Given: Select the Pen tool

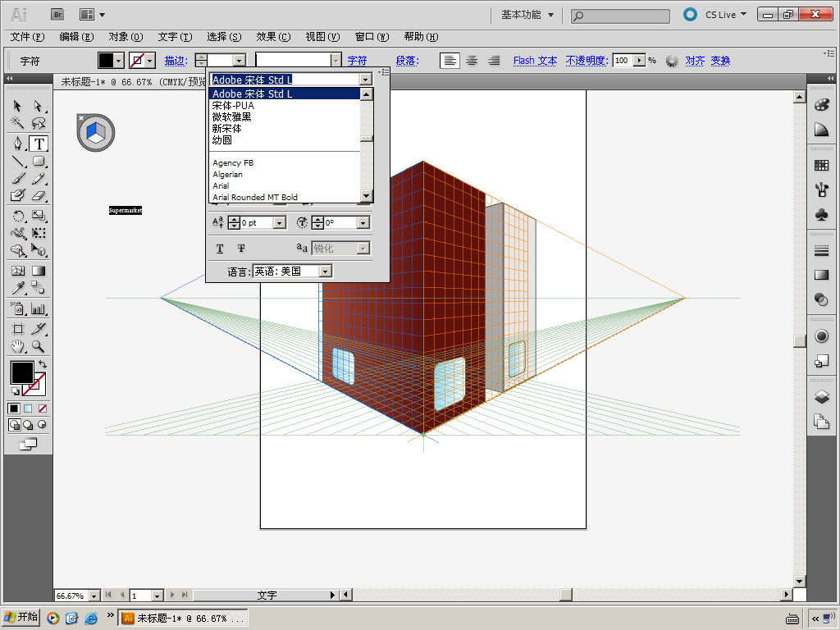Looking at the screenshot, I should [x=18, y=144].
